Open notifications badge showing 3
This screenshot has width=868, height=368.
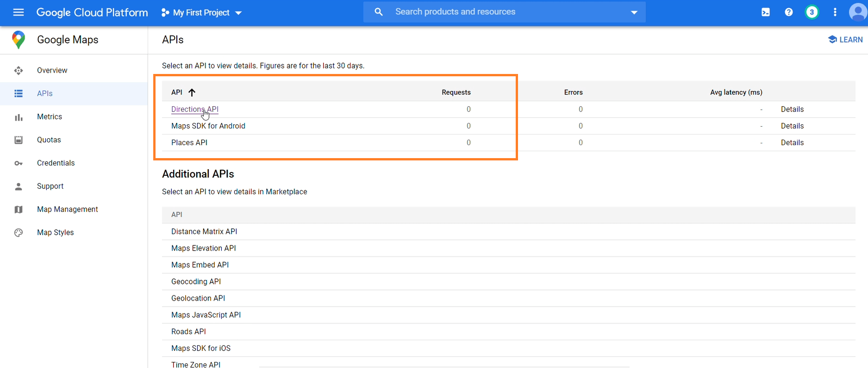[812, 12]
